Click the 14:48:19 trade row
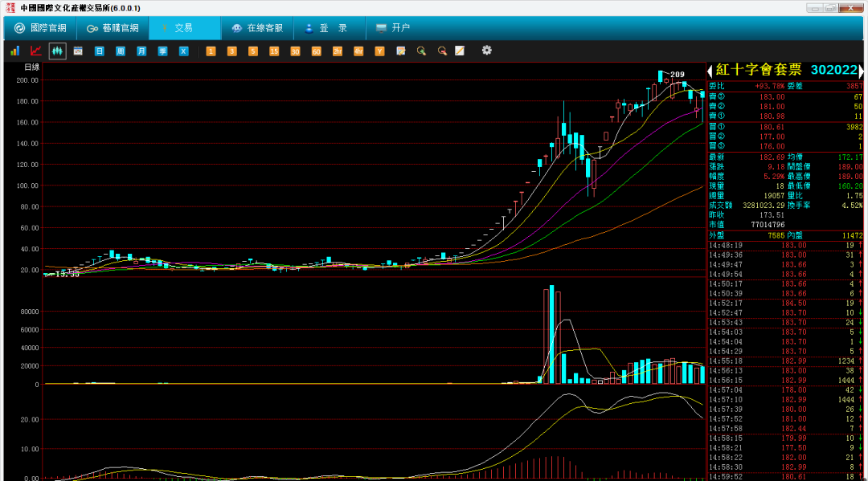This screenshot has width=868, height=481. [x=785, y=246]
